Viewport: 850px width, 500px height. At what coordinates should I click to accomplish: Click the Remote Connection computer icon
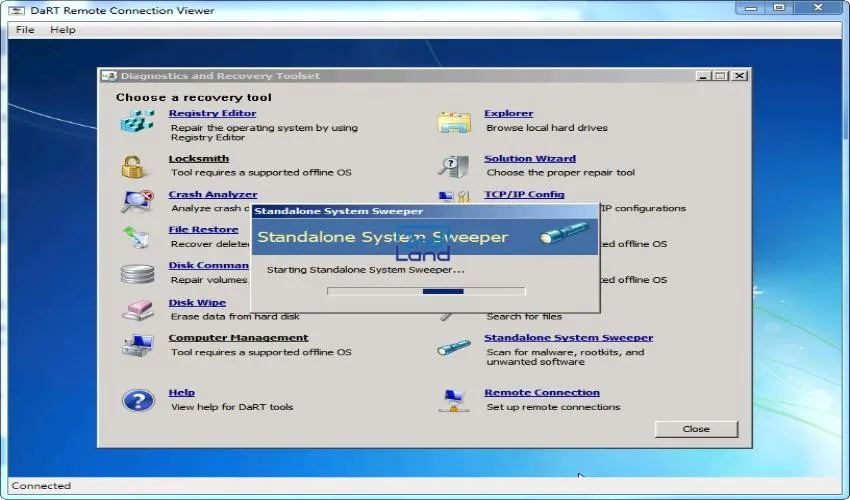[453, 401]
